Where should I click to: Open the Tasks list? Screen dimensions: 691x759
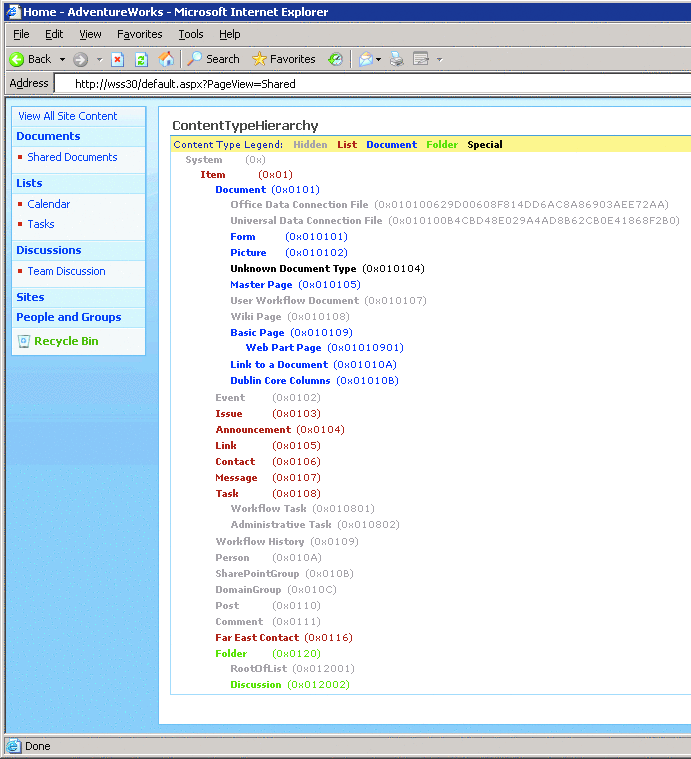(x=41, y=224)
